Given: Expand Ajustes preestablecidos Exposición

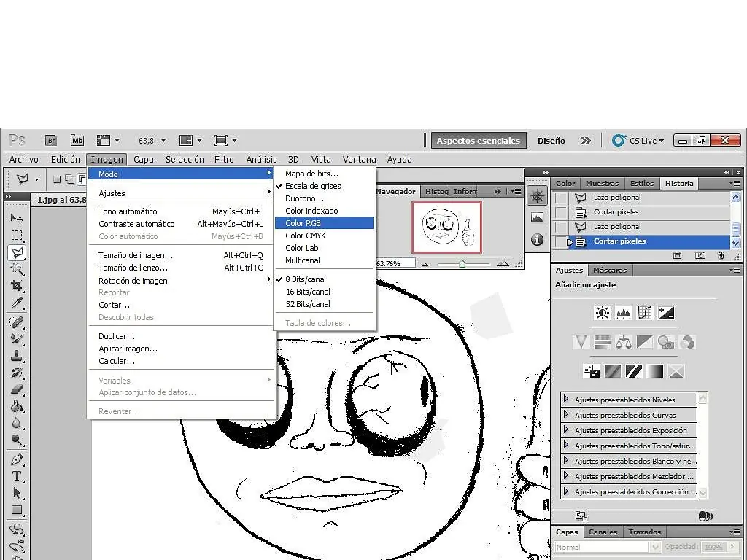Looking at the screenshot, I should [x=566, y=429].
